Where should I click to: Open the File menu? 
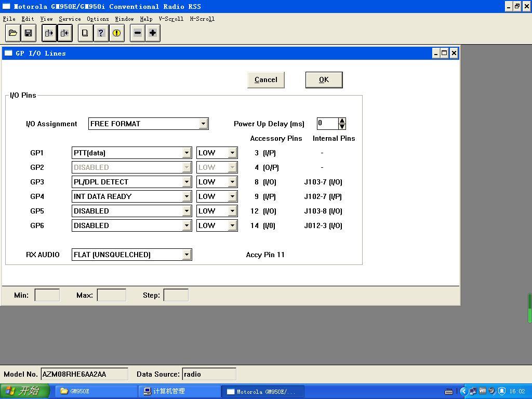pyautogui.click(x=9, y=19)
